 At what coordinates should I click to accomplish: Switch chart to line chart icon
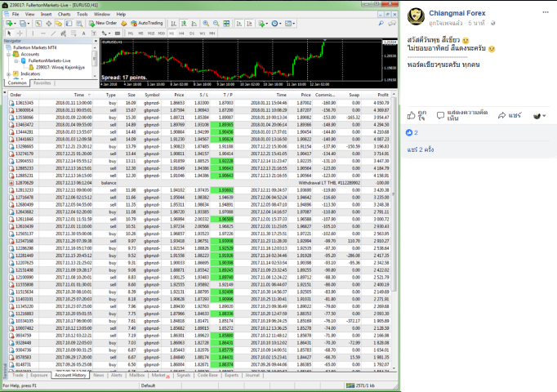[194, 24]
